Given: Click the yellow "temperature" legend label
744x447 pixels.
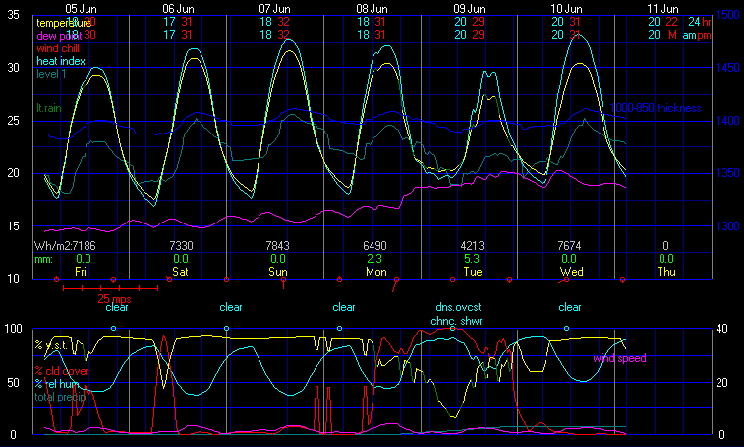Looking at the screenshot, I should tap(63, 23).
